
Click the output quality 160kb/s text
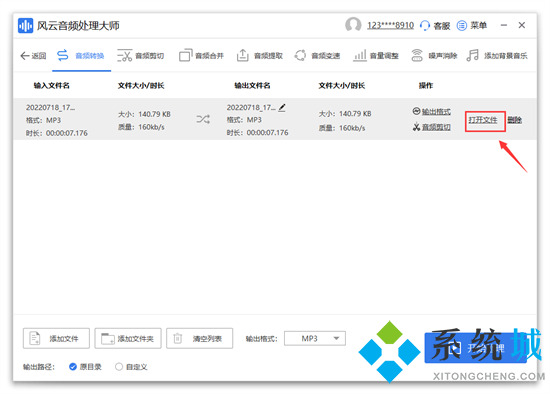352,128
